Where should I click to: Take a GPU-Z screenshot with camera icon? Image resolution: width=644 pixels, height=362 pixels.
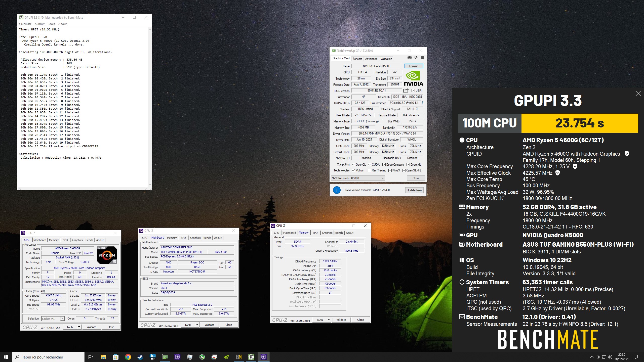tap(410, 58)
